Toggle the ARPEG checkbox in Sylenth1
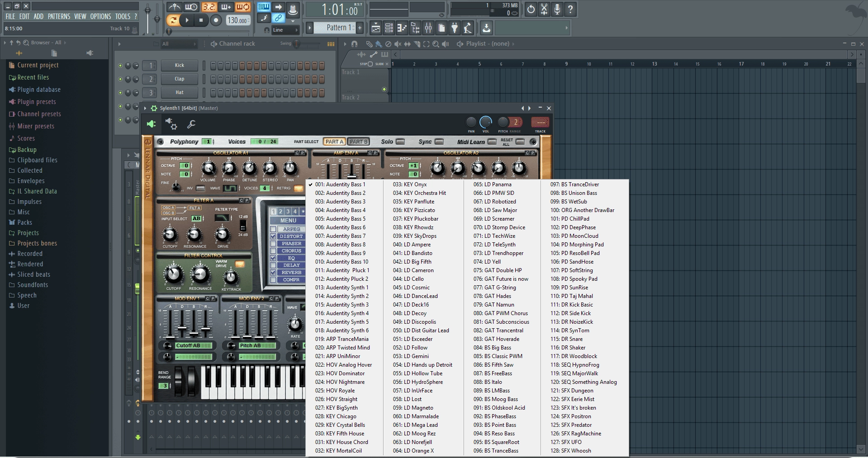Image resolution: width=868 pixels, height=458 pixels. [x=273, y=229]
